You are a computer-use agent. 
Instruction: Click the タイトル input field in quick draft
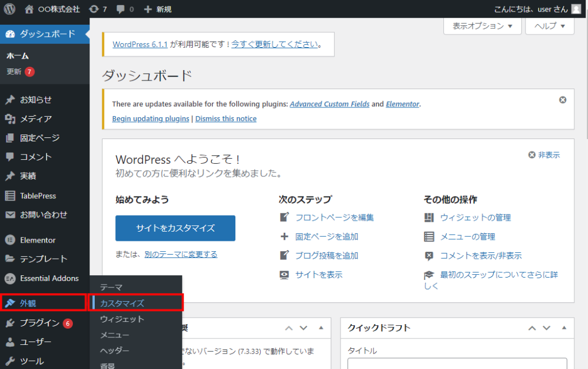pyautogui.click(x=457, y=363)
